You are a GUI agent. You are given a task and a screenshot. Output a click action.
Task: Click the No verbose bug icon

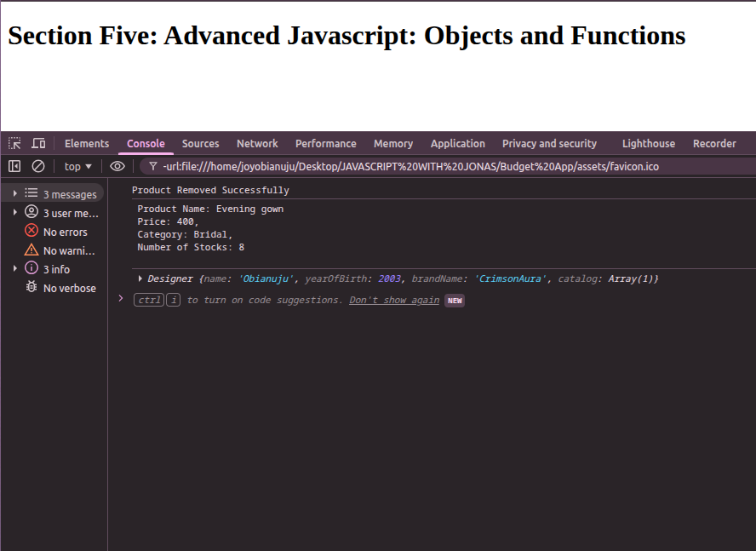coord(31,288)
